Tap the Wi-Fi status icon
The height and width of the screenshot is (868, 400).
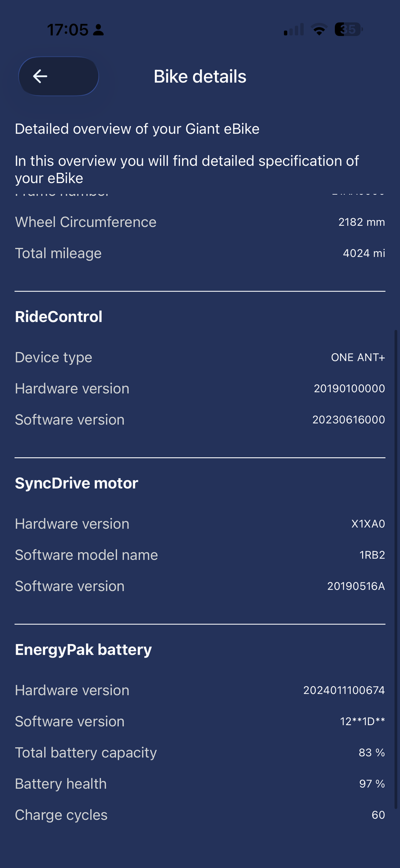[x=319, y=30]
